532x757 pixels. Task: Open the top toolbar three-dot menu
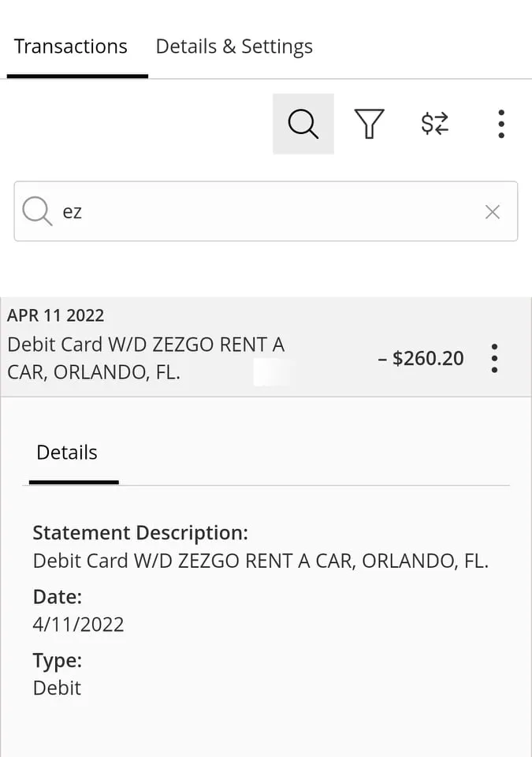click(501, 124)
